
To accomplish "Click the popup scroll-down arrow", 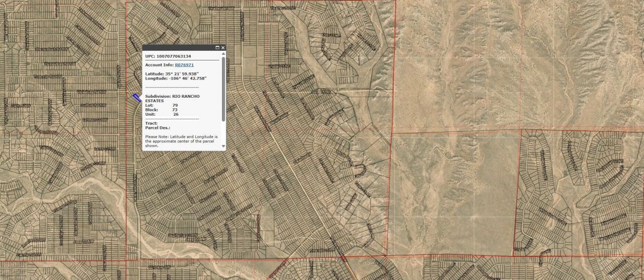I will tap(223, 147).
